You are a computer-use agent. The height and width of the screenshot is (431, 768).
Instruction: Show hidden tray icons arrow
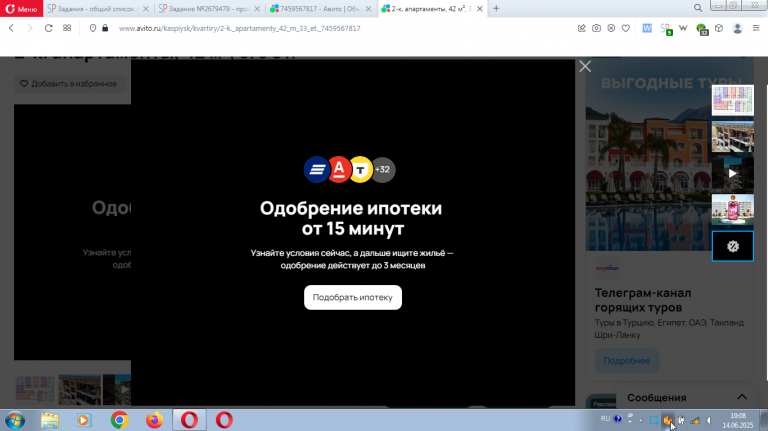coord(640,420)
